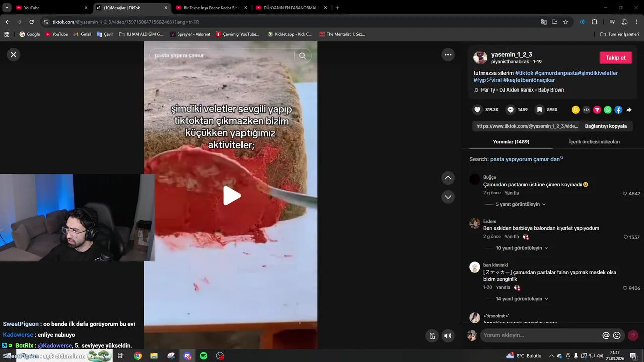Screen dimensions: 644x362
Task: Open The Mentalist 1. Sez... bookmark
Action: point(342,34)
